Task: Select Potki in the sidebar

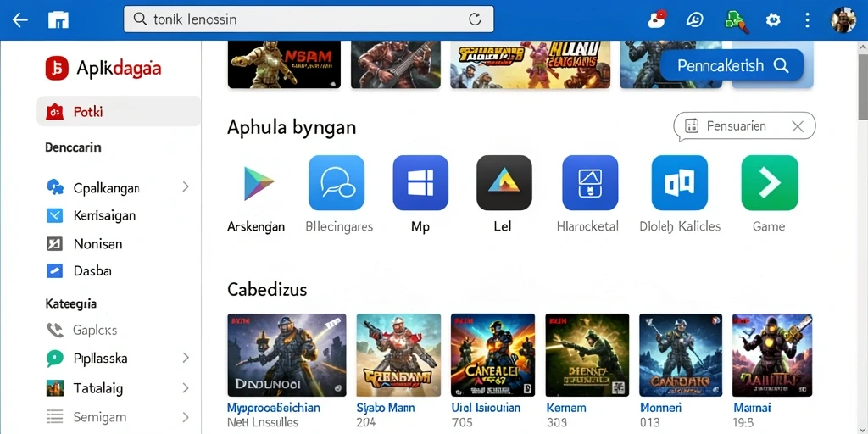Action: [119, 111]
